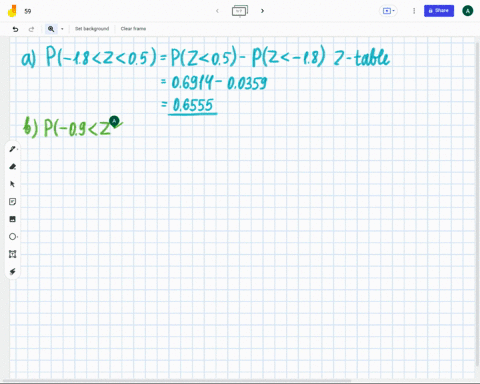Open the present/meeting button
The width and height of the screenshot is (480, 384).
click(388, 11)
